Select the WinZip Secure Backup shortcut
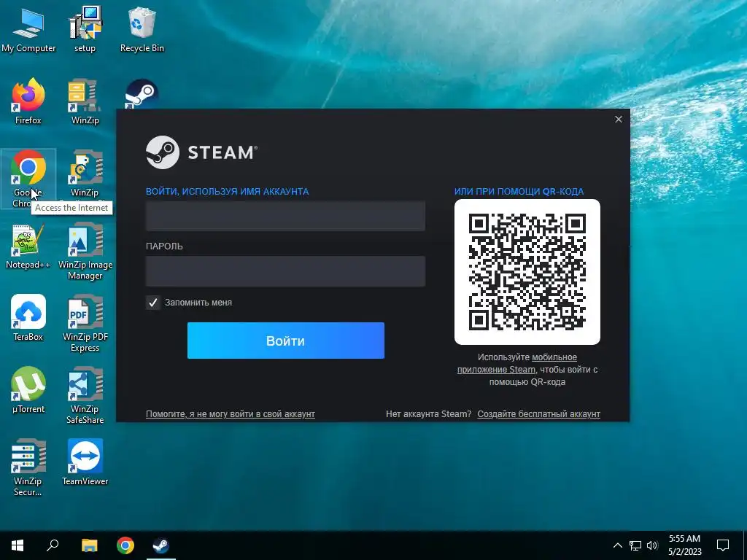747x560 pixels. (x=28, y=468)
